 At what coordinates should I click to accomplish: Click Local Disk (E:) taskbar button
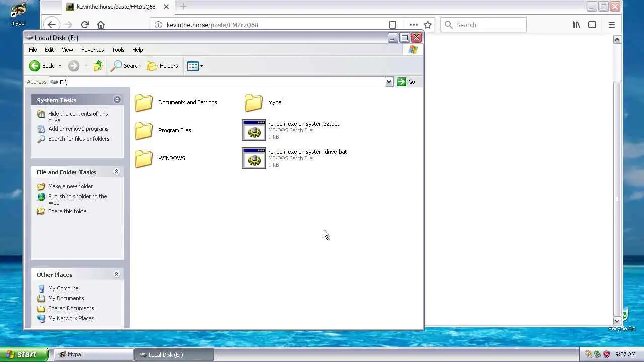pos(174,354)
